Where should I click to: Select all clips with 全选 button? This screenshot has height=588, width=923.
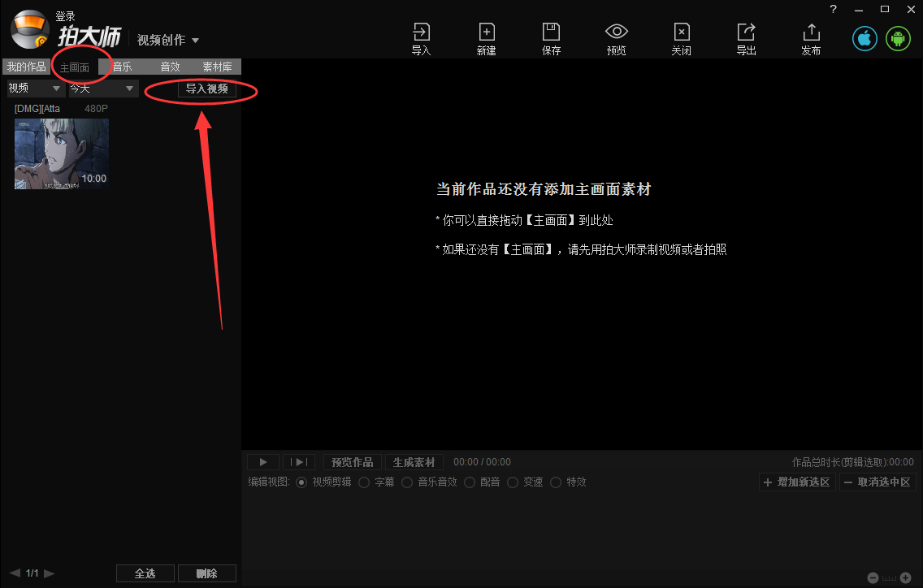click(145, 573)
